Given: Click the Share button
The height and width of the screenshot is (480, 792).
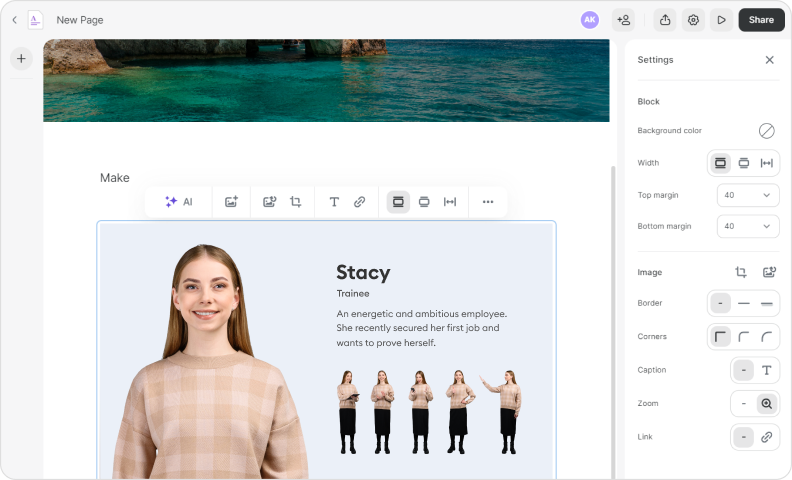Looking at the screenshot, I should 761,20.
